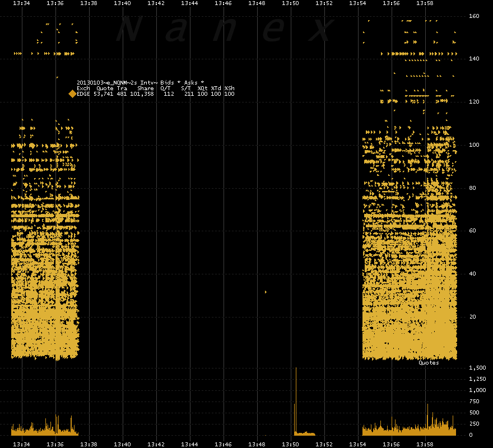Click the 'Q/T' column header in legend
The height and width of the screenshot is (448, 493).
point(165,88)
